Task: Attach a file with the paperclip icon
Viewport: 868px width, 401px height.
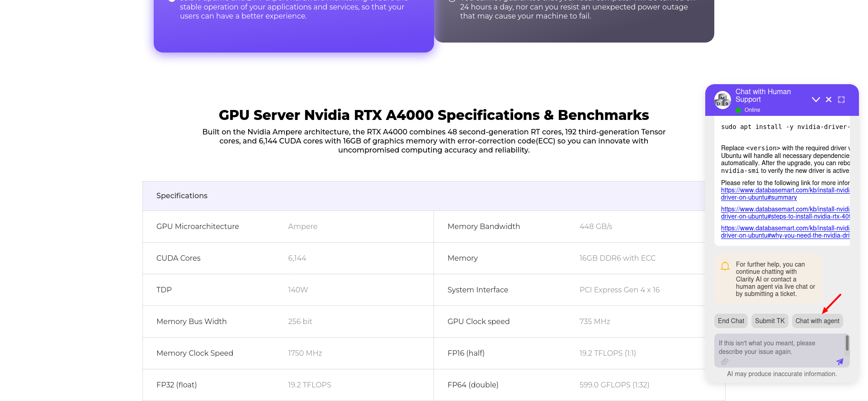Action: [x=725, y=362]
